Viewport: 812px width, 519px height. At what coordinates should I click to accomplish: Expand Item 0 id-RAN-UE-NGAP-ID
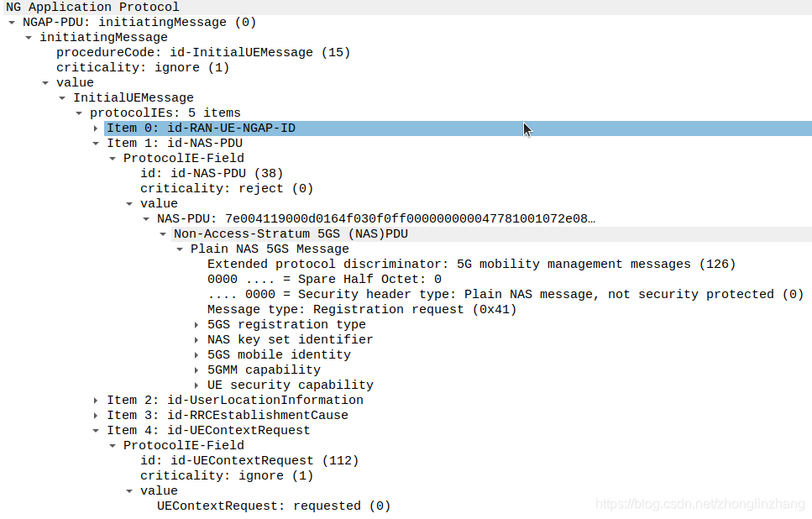pos(95,128)
